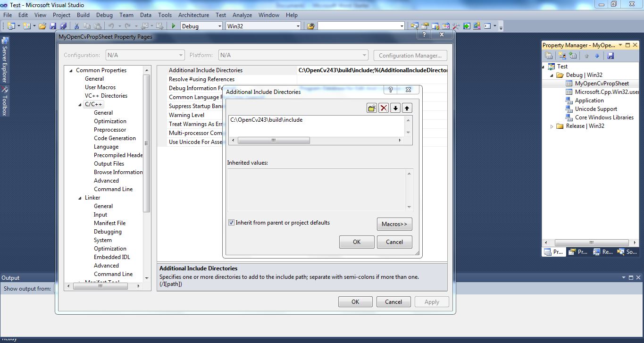The image size is (644, 343).
Task: Click the Macros>> button
Action: pos(394,224)
